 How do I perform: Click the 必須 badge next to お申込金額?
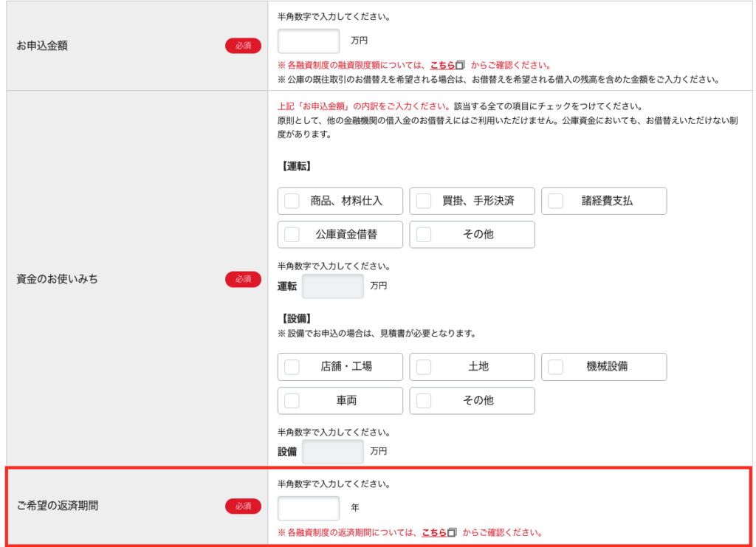coord(243,46)
